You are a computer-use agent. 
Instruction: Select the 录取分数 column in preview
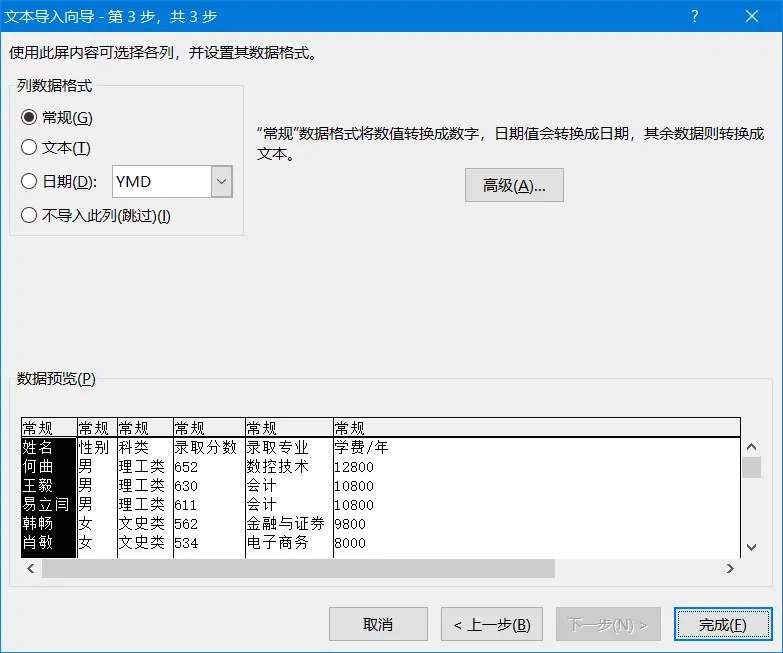pyautogui.click(x=205, y=447)
